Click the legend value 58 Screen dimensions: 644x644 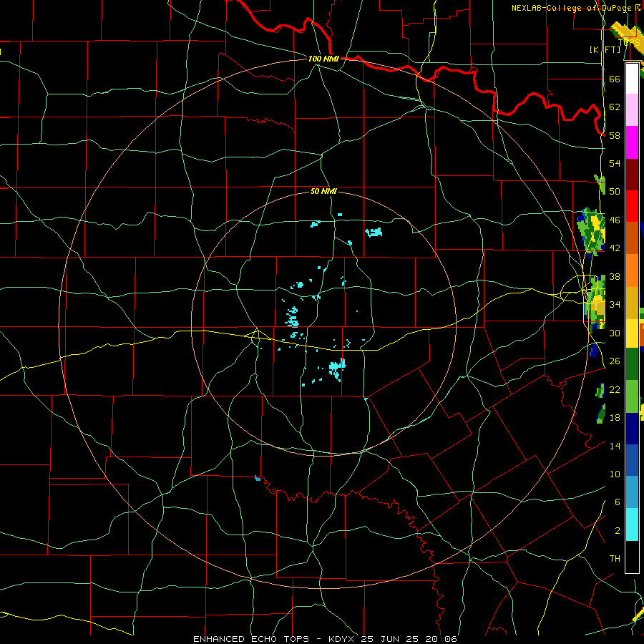click(x=615, y=135)
